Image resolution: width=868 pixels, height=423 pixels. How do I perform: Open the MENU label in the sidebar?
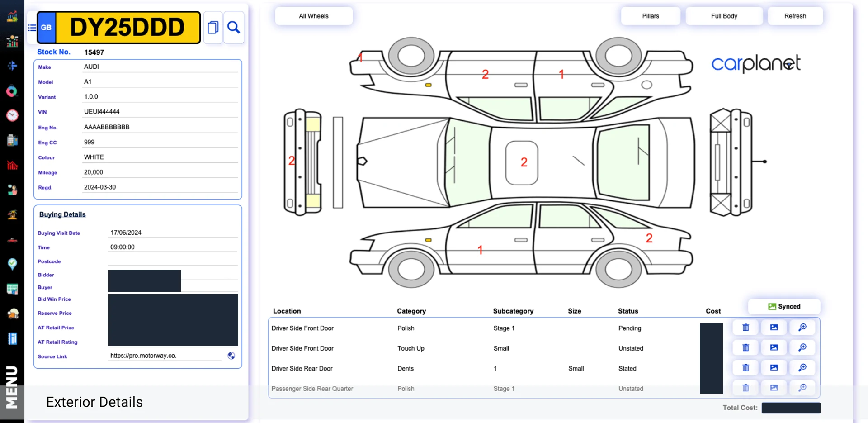11,387
